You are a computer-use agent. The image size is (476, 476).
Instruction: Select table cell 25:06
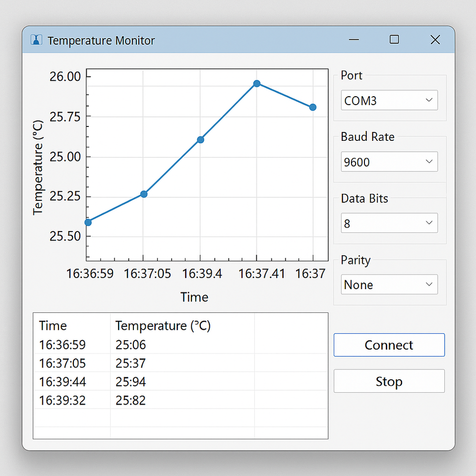(130, 345)
